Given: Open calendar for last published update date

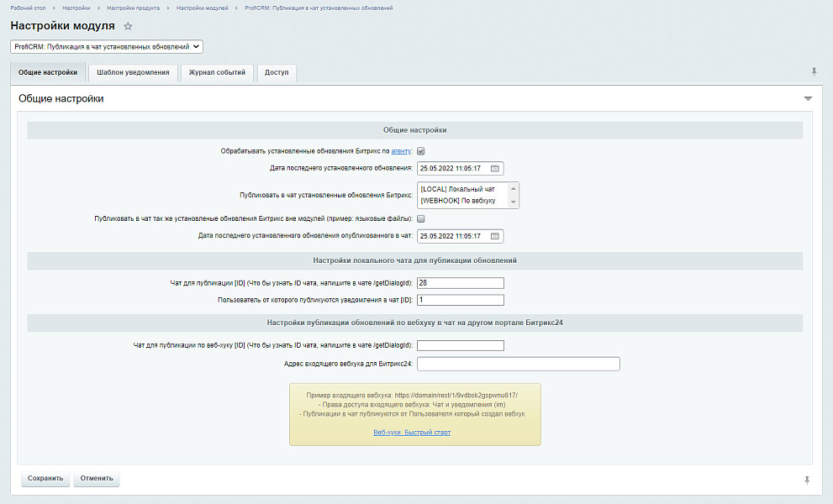Looking at the screenshot, I should tap(495, 236).
